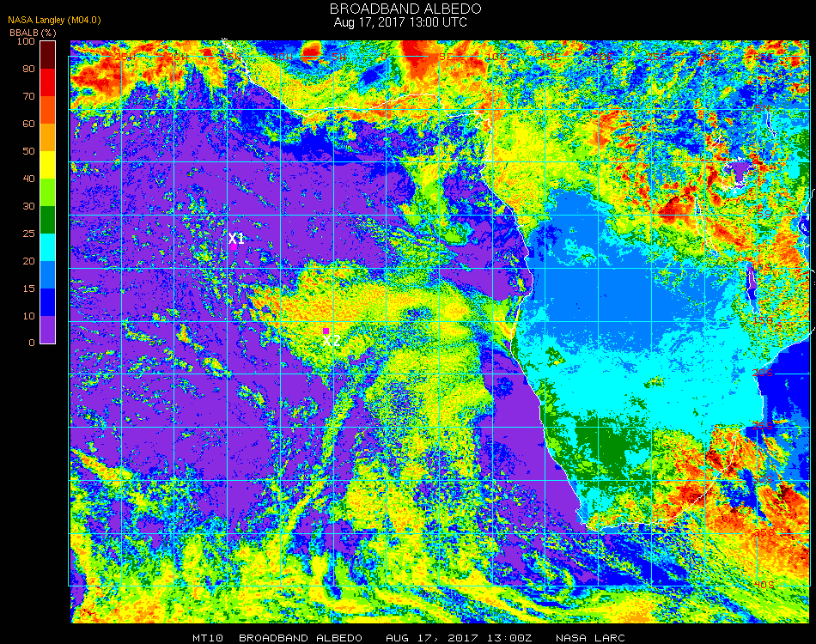This screenshot has width=816, height=644.
Task: Click the legend value 40
Action: click(28, 179)
